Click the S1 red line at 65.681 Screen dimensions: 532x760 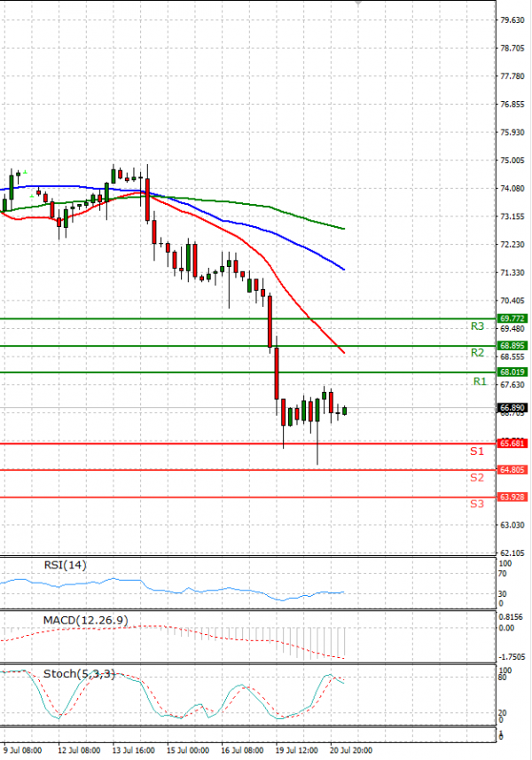coord(248,443)
